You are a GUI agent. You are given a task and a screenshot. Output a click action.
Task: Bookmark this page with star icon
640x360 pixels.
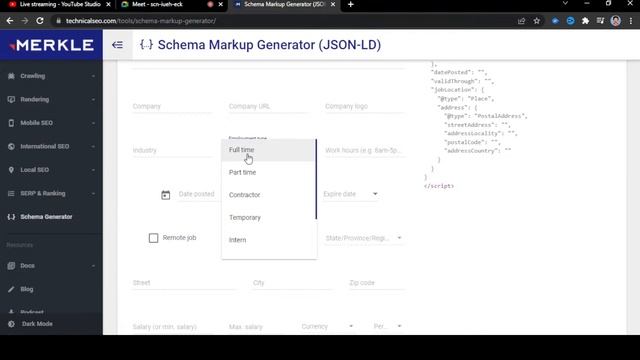(537, 21)
